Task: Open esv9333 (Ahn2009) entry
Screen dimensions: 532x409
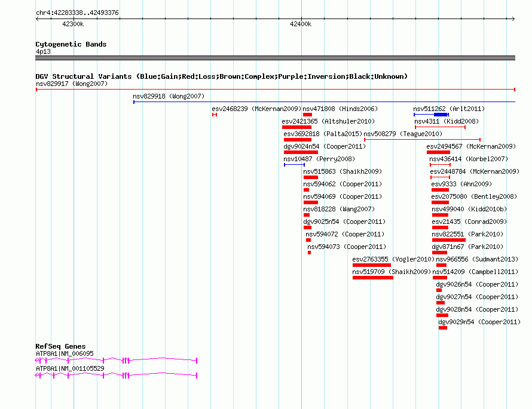Action: (461, 184)
